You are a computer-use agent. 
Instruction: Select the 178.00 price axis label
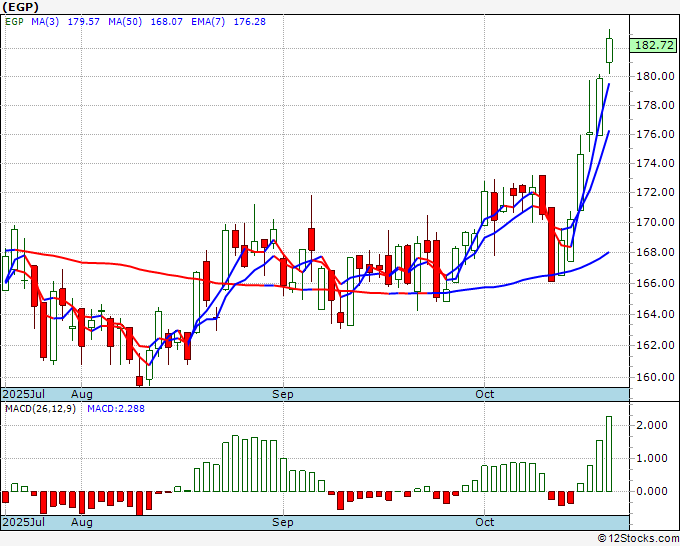point(655,105)
